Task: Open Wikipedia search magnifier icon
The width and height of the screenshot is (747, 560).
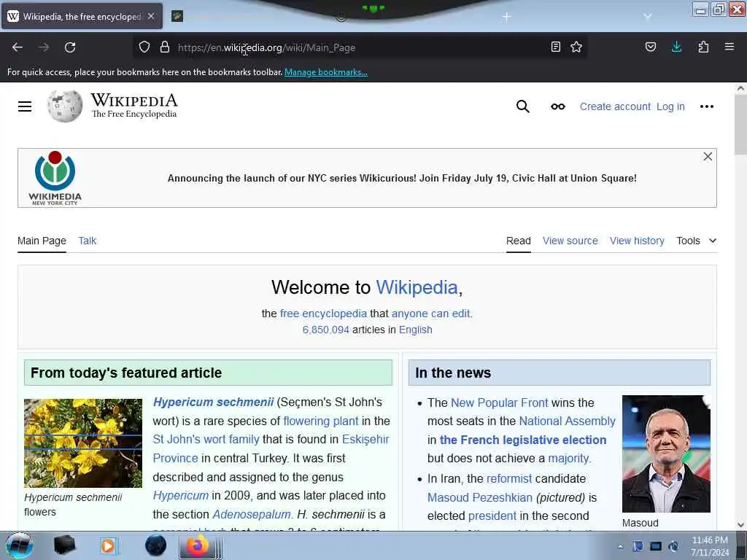Action: 522,106
